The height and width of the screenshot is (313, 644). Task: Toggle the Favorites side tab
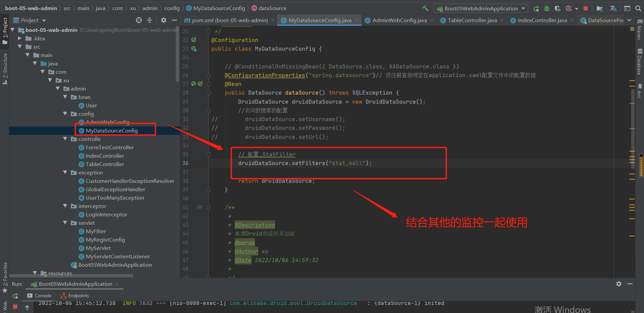(x=5, y=277)
